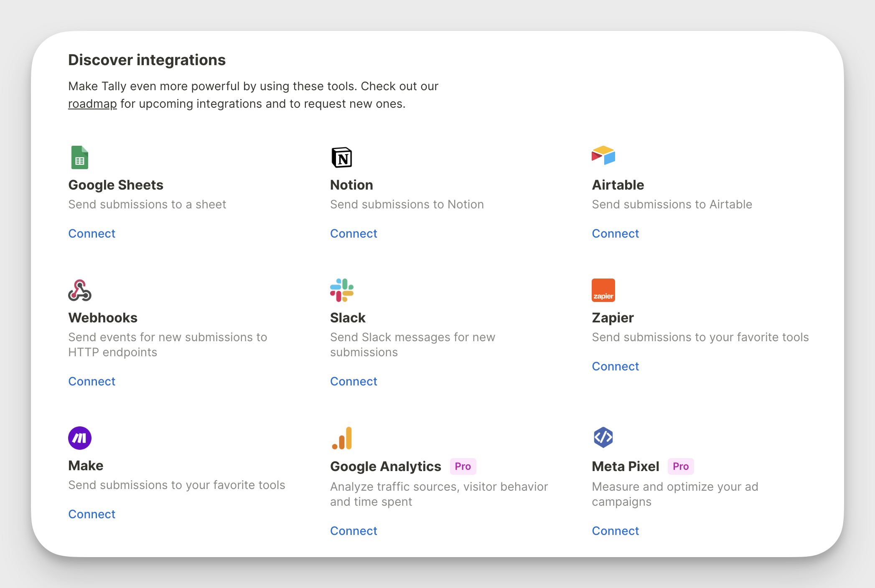Click the Google Analytics title text
875x588 pixels.
point(386,466)
